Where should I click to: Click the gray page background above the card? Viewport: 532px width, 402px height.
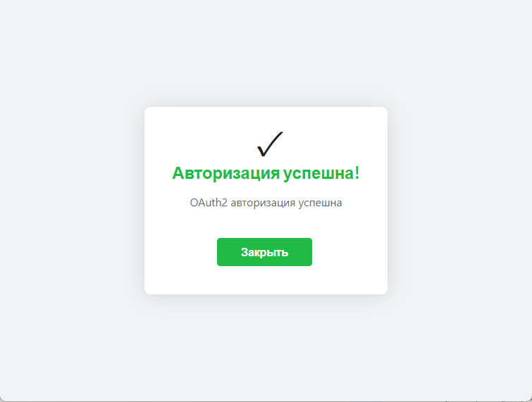(x=266, y=54)
